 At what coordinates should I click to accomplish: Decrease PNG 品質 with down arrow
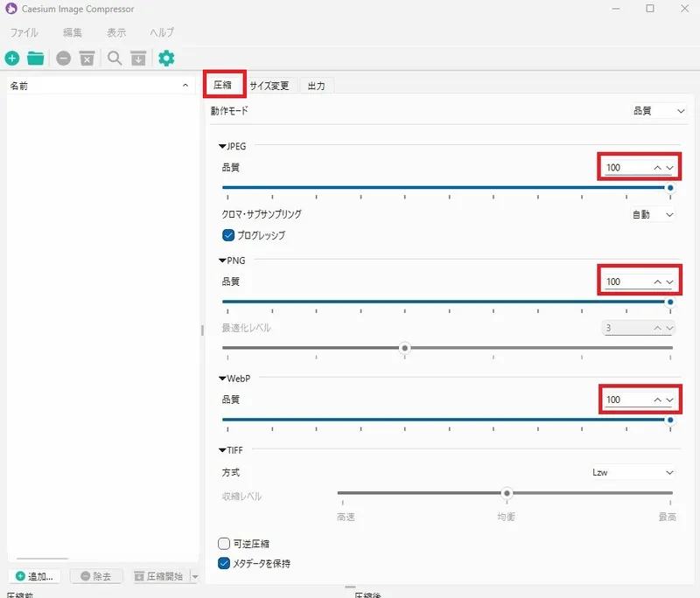point(669,282)
